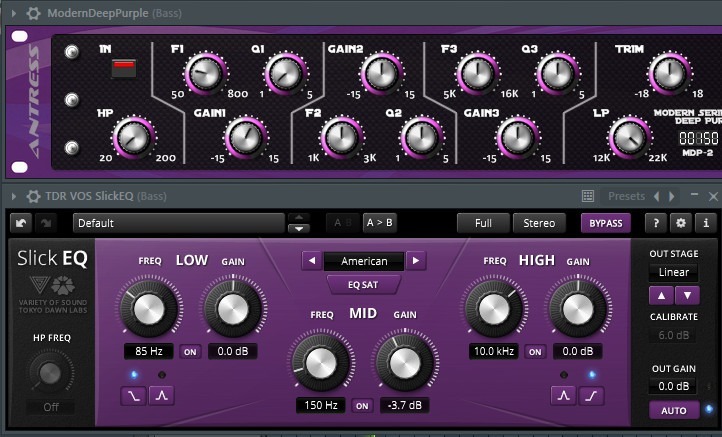Click the HIGH GAIN knob
The image size is (722, 437).
click(578, 309)
